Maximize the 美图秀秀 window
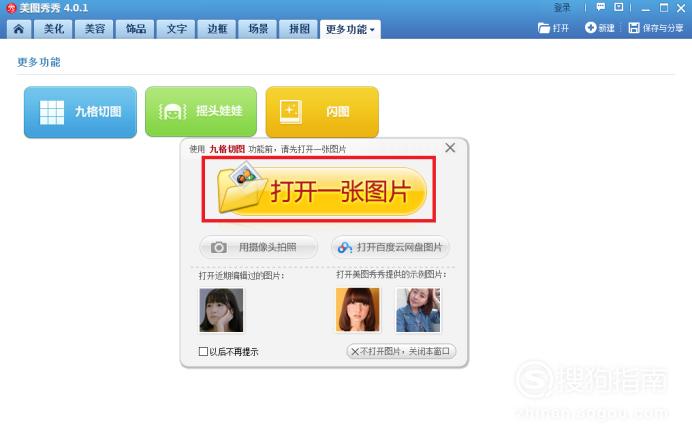The image size is (692, 447). point(663,8)
